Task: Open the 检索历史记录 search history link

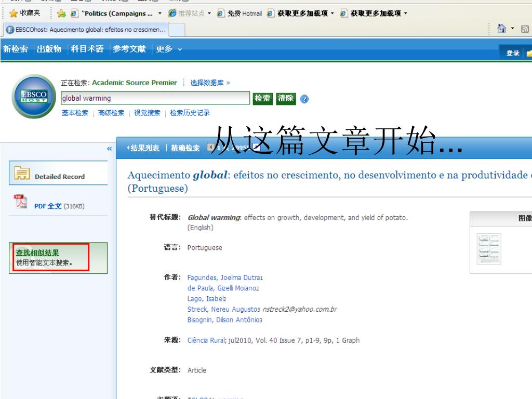Action: (190, 113)
